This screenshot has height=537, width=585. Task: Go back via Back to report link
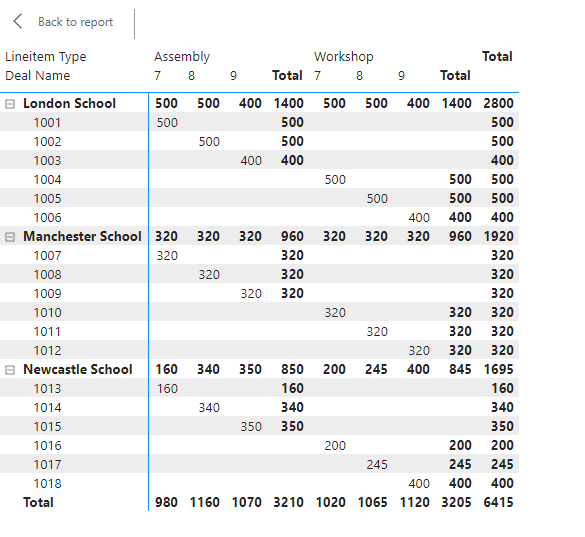tap(75, 22)
